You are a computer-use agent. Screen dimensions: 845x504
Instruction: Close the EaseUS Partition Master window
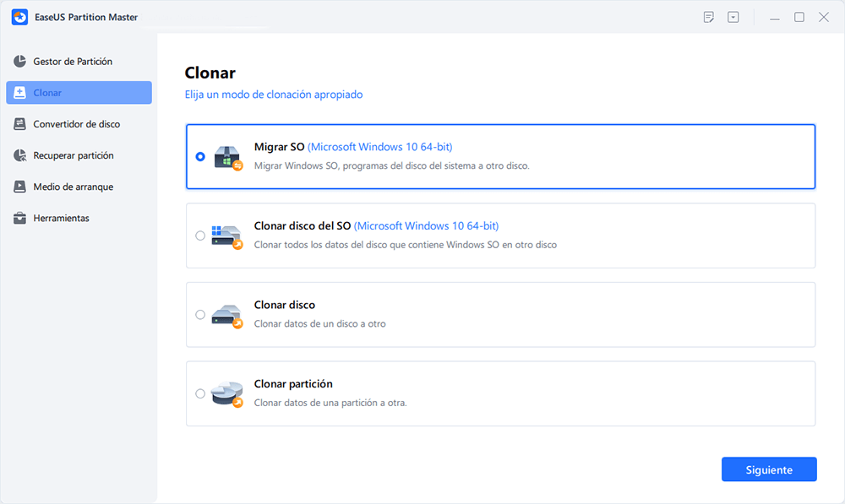823,17
